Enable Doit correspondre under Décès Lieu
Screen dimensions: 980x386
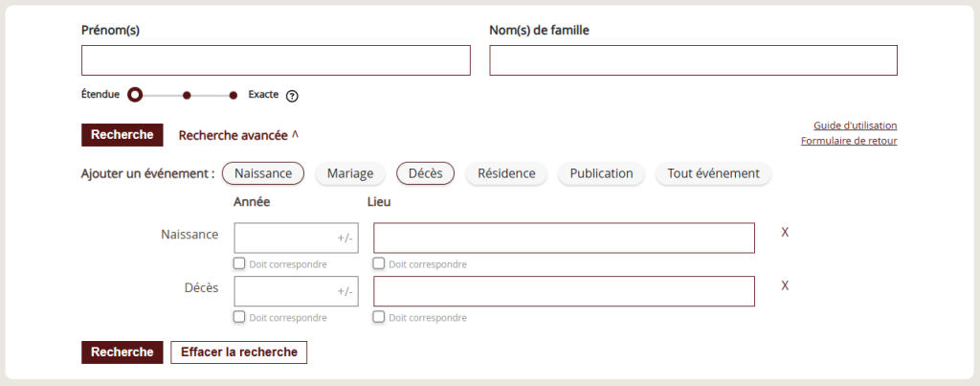[x=379, y=316]
